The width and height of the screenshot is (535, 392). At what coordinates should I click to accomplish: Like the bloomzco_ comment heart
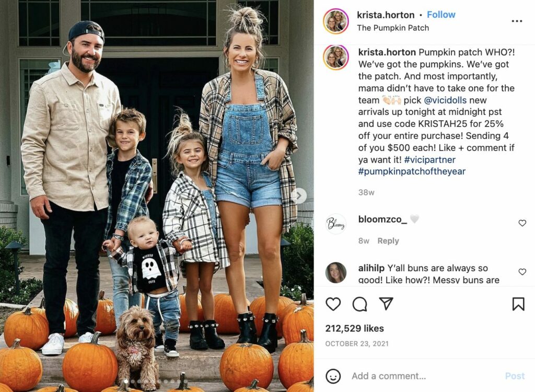click(522, 223)
